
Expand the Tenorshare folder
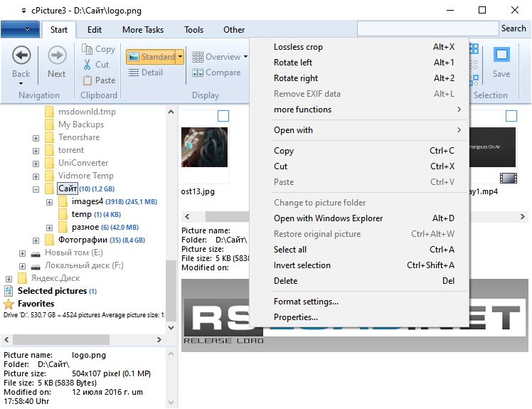[x=36, y=138]
